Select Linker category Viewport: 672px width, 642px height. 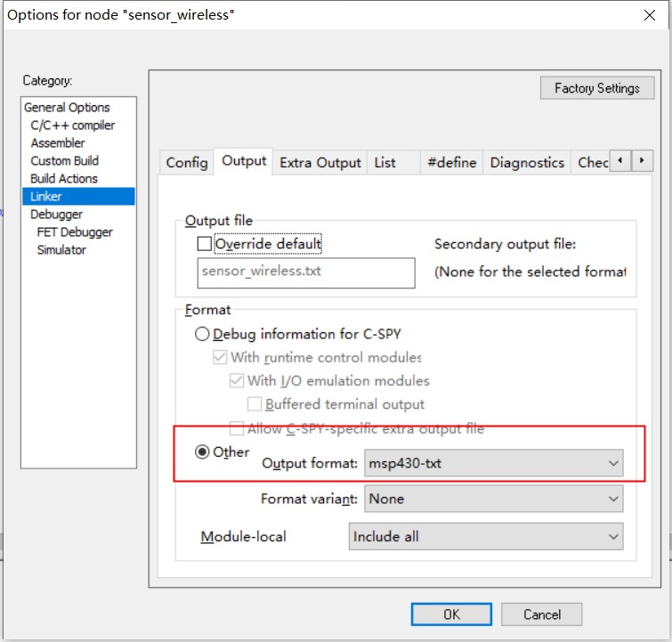[x=78, y=197]
